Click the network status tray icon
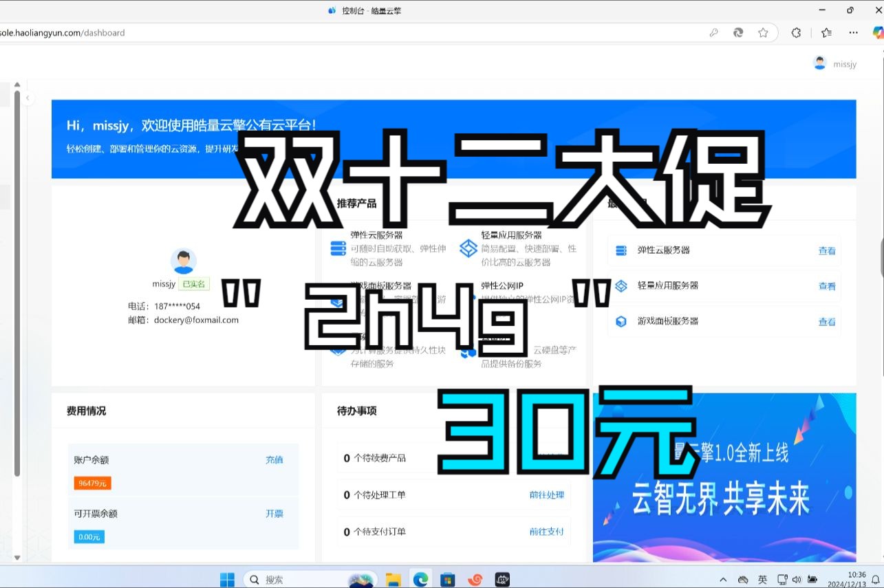The width and height of the screenshot is (884, 588). [x=782, y=580]
